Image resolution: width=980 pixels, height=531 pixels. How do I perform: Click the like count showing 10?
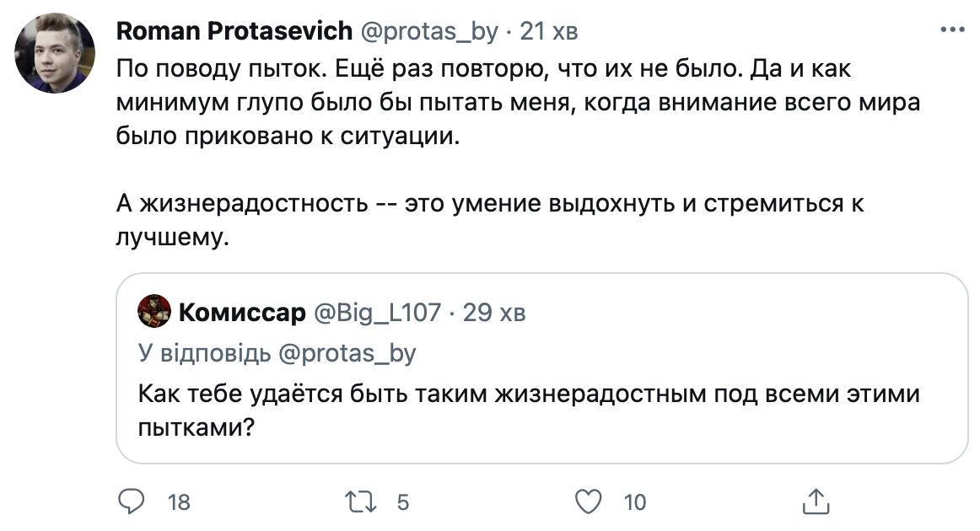point(632,501)
